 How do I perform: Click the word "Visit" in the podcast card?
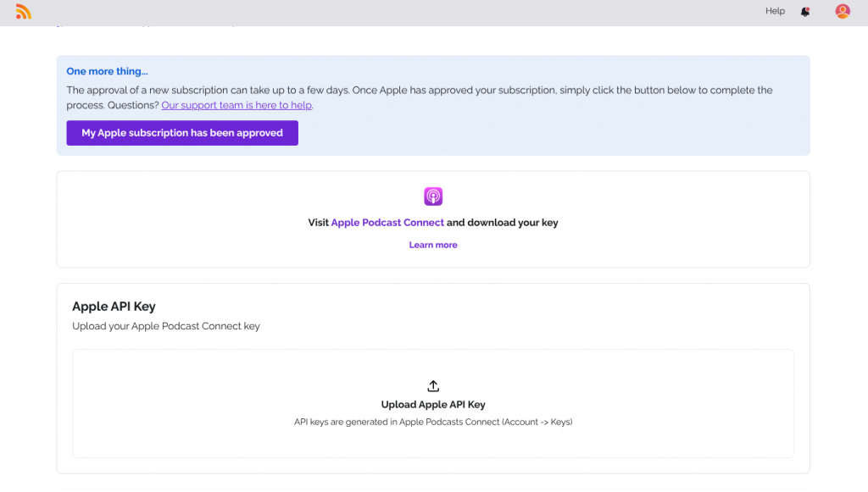[x=318, y=223]
